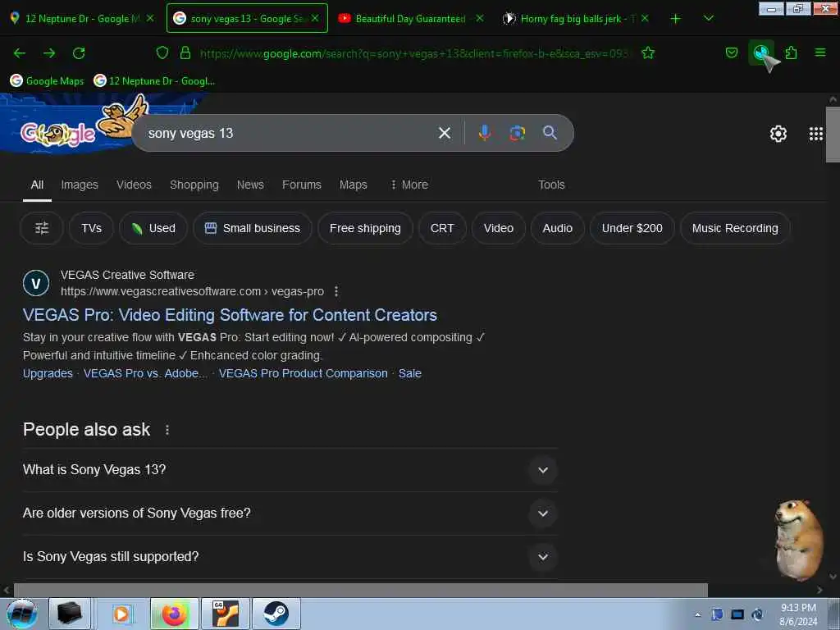840x630 pixels.
Task: Switch to News results
Action: point(250,185)
